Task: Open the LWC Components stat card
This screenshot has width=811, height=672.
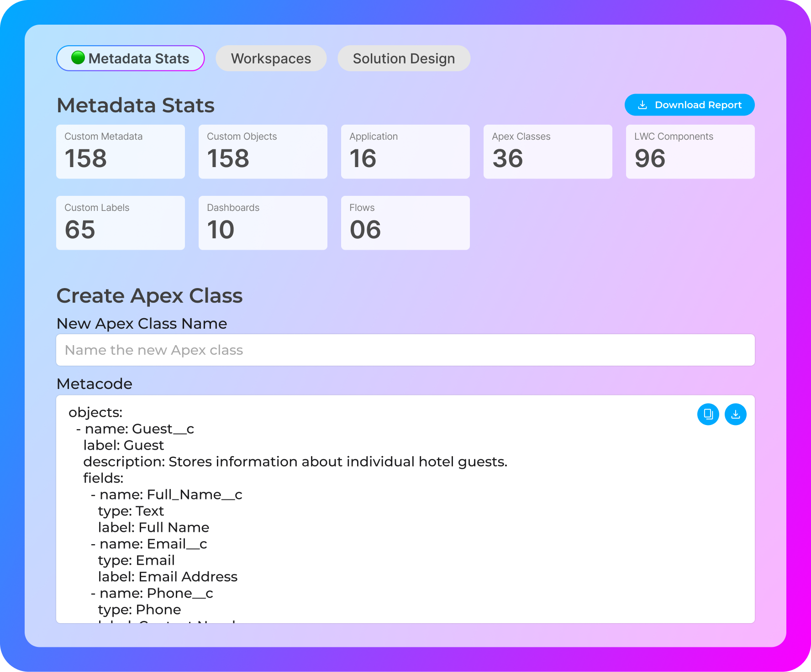Action: pos(690,151)
